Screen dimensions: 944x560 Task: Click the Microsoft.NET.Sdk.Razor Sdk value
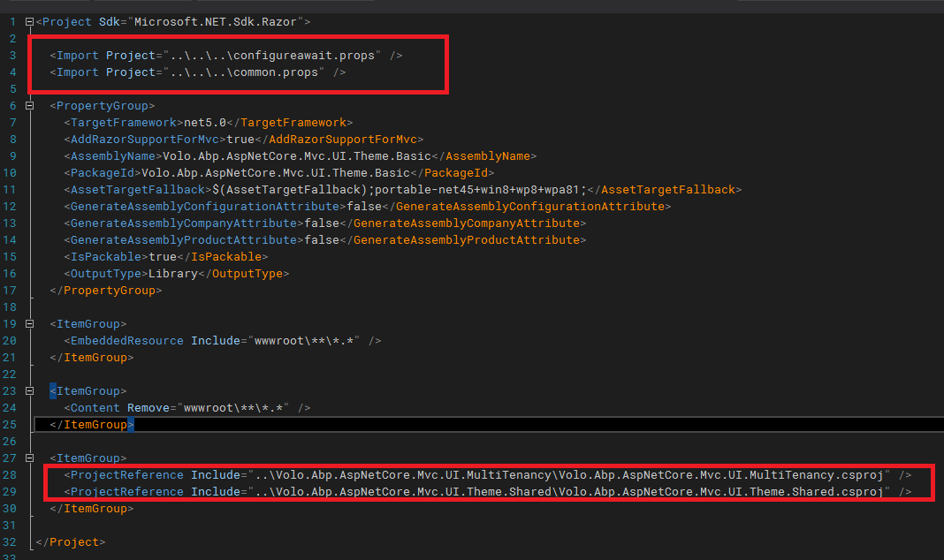216,22
